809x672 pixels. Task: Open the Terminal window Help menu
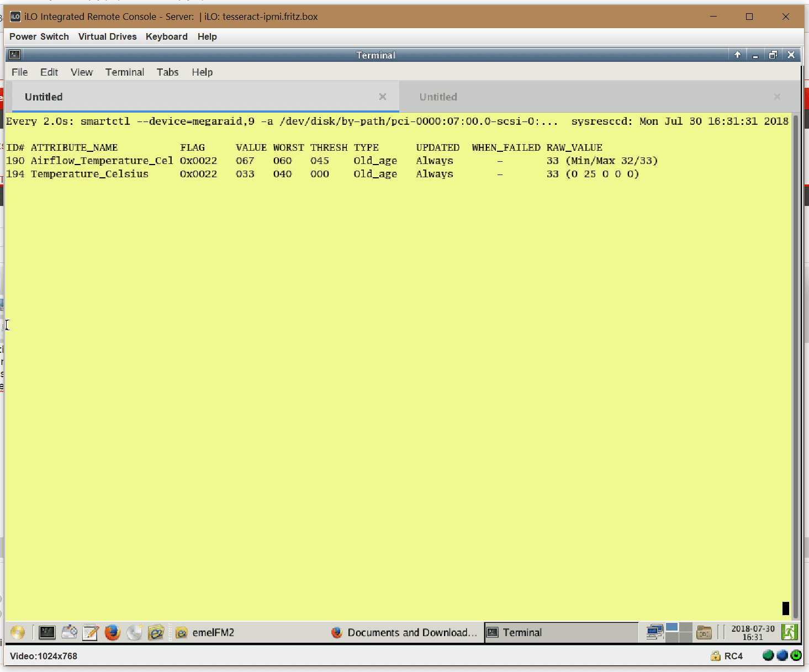202,72
